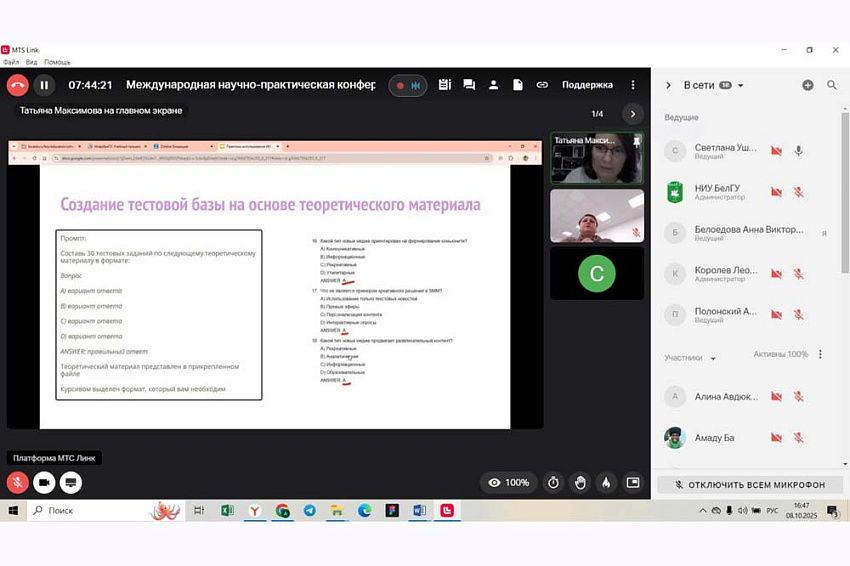Toggle your camera button in the bottom-left
Image resolution: width=850 pixels, height=566 pixels.
44,482
